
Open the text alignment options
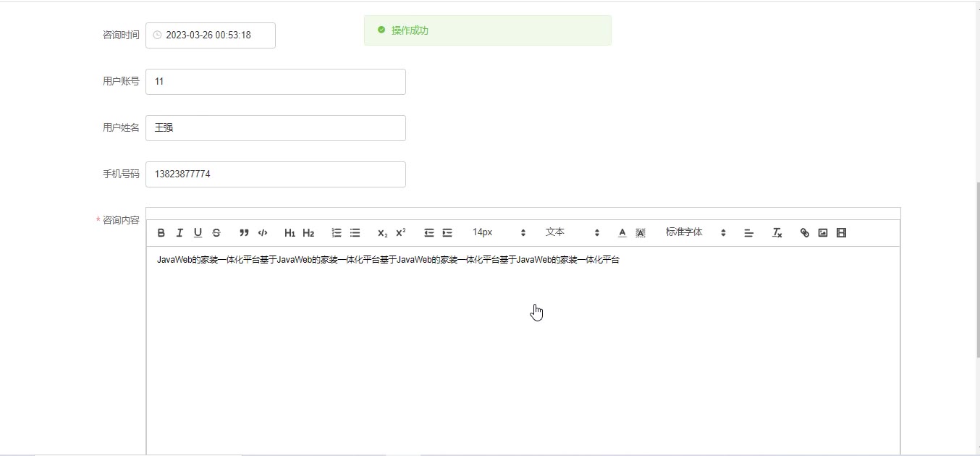(749, 233)
